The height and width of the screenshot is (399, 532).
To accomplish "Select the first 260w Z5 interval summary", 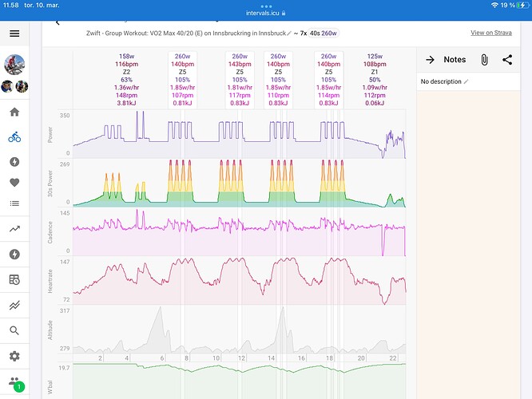I will (182, 79).
